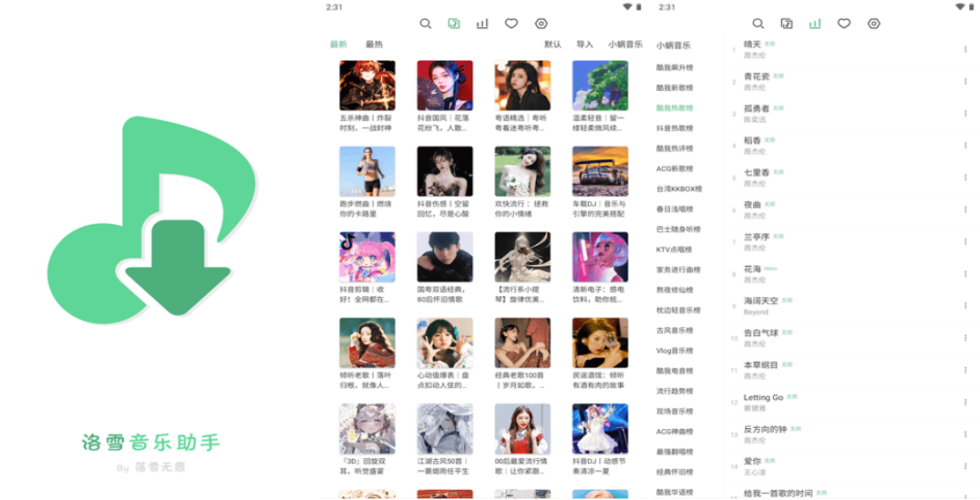Open the more menu for 兰亭序
The image size is (980, 500).
(x=965, y=241)
